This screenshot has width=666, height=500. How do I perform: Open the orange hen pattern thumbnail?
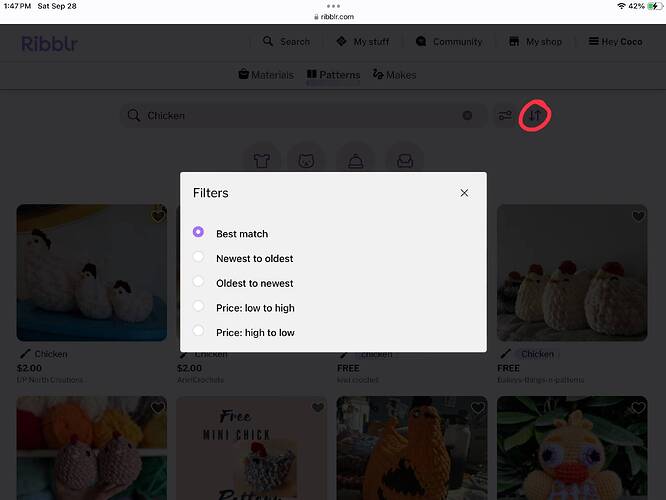point(412,448)
